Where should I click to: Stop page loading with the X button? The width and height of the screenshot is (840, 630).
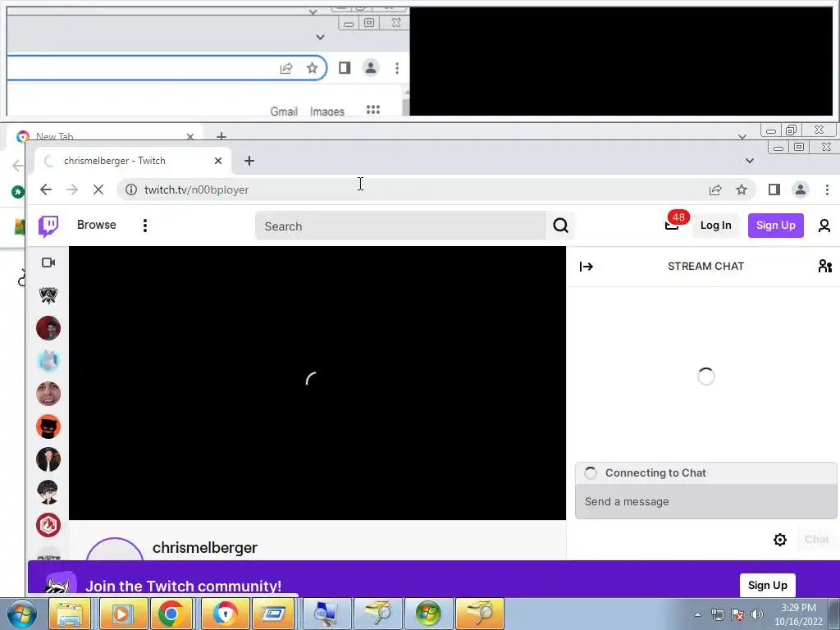pyautogui.click(x=98, y=189)
